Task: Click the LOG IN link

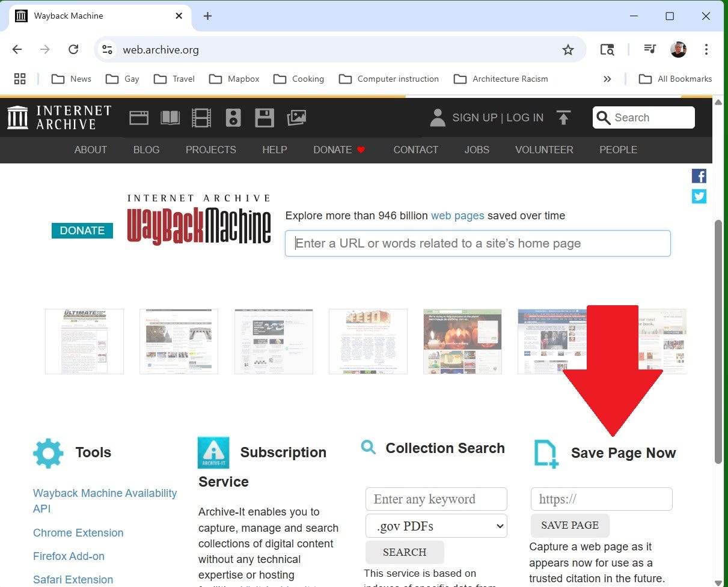Action: tap(525, 118)
